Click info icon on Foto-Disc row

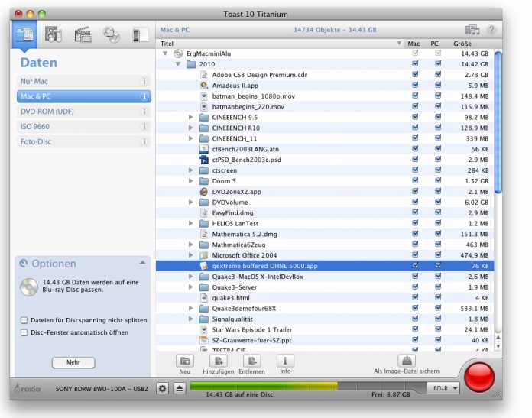click(144, 142)
